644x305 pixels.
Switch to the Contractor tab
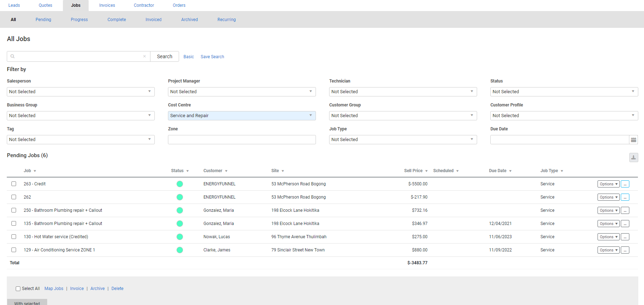click(x=144, y=5)
